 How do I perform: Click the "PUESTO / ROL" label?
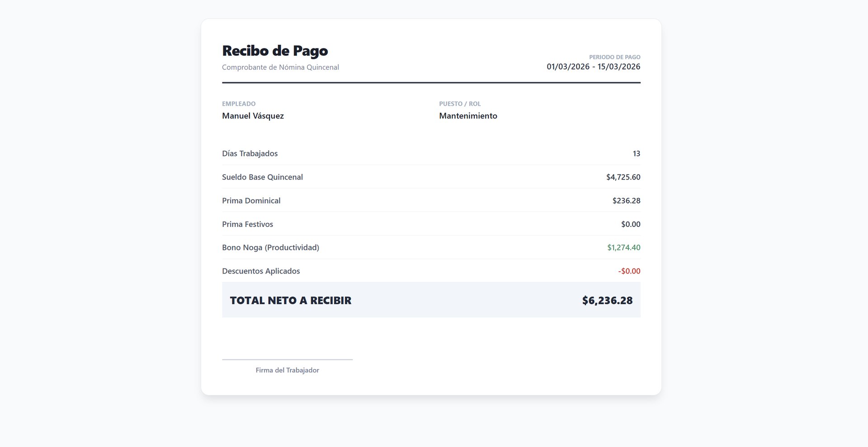(460, 104)
